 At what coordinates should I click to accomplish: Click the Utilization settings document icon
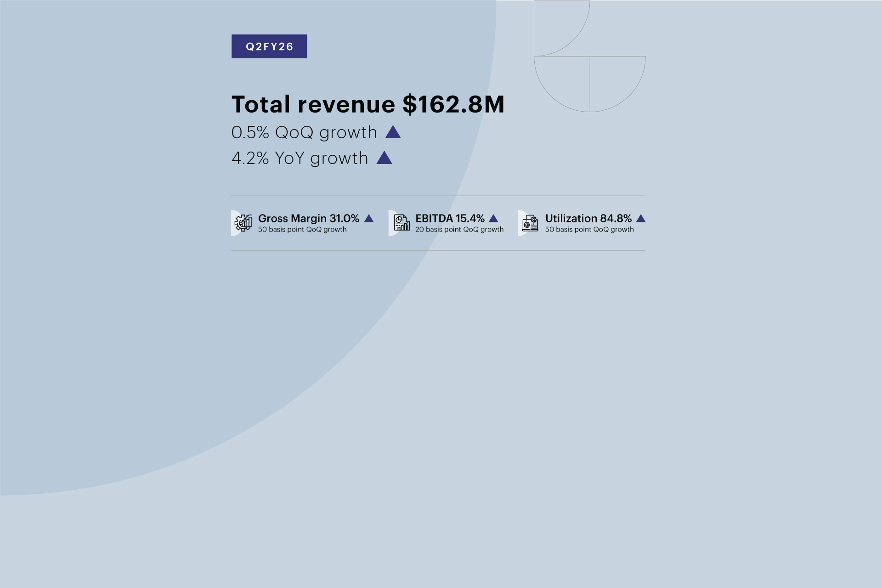coord(530,223)
